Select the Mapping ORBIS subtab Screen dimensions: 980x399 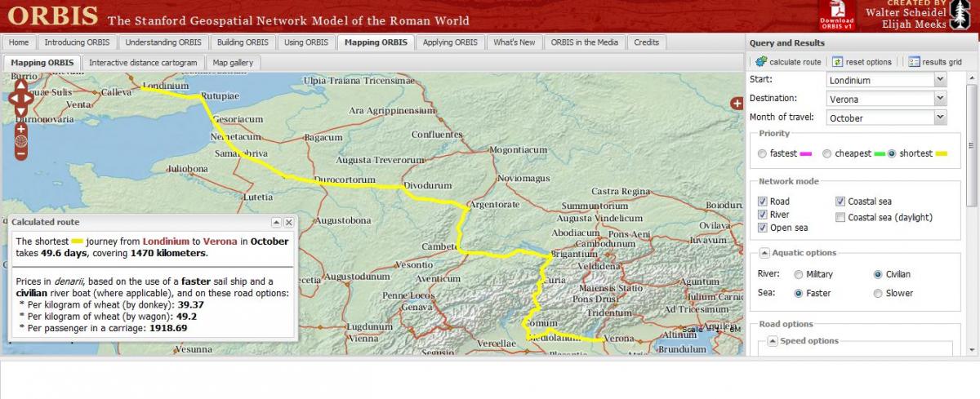click(x=42, y=63)
